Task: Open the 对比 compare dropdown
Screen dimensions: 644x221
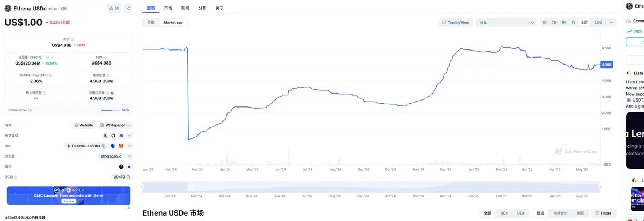Action: pos(506,22)
